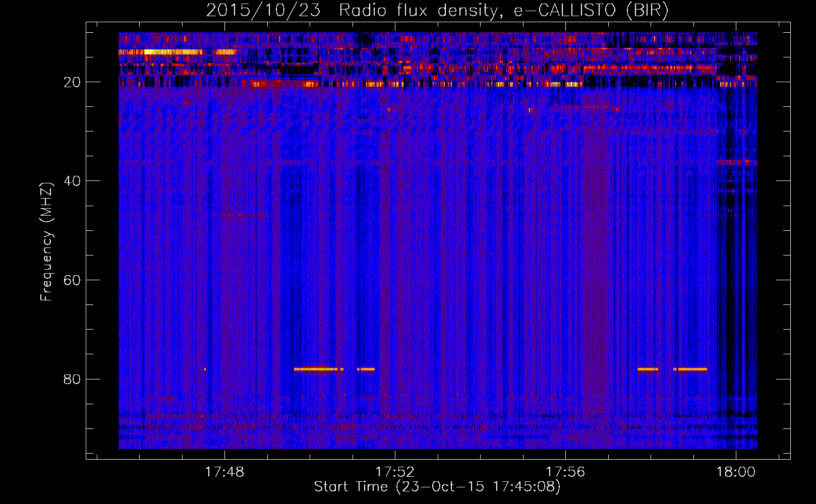816x504 pixels.
Task: Click the long orange burst near 80 MHz after 17:49
Action: point(316,369)
